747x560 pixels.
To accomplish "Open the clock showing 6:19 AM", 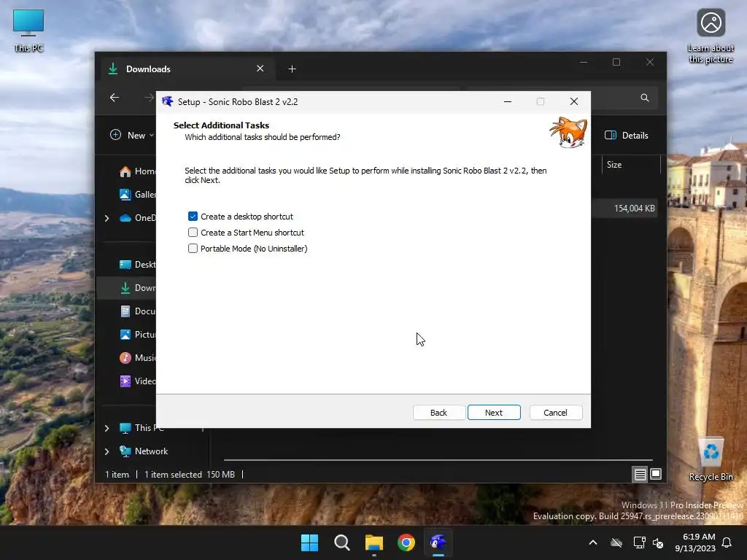I will [695, 542].
